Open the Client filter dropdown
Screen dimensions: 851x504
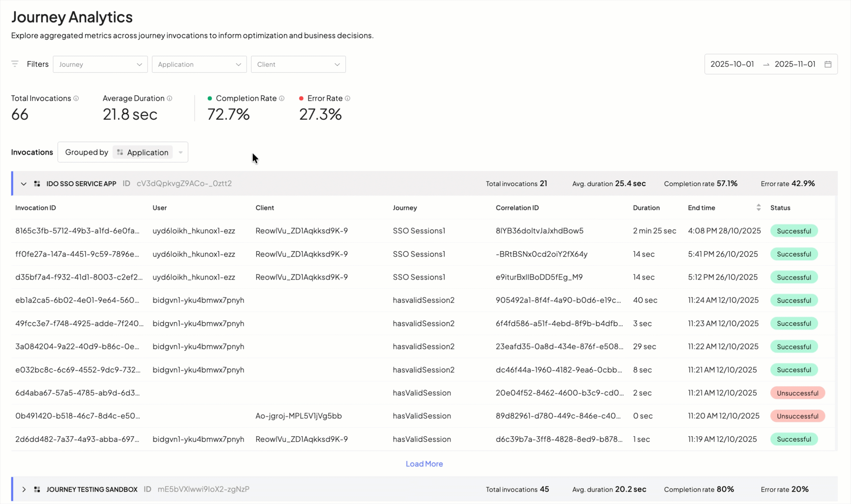(x=298, y=64)
